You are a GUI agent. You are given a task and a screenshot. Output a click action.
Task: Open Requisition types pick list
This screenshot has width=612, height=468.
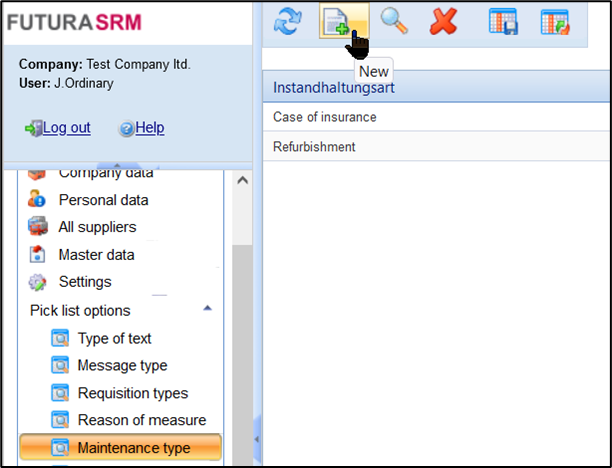pyautogui.click(x=132, y=393)
